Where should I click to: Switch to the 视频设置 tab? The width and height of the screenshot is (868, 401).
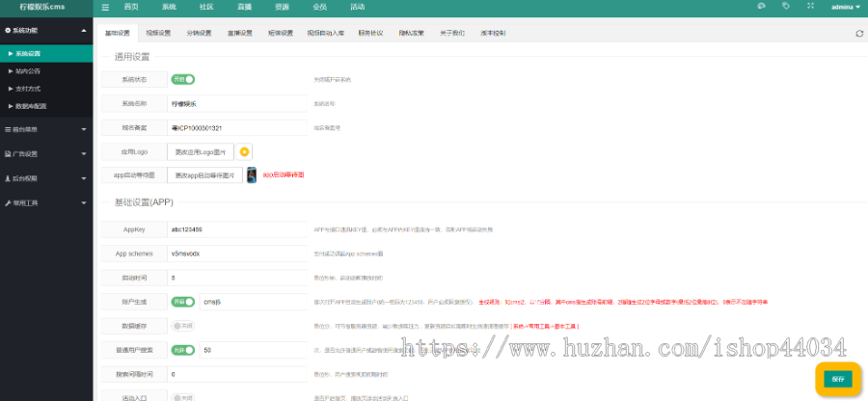[158, 33]
